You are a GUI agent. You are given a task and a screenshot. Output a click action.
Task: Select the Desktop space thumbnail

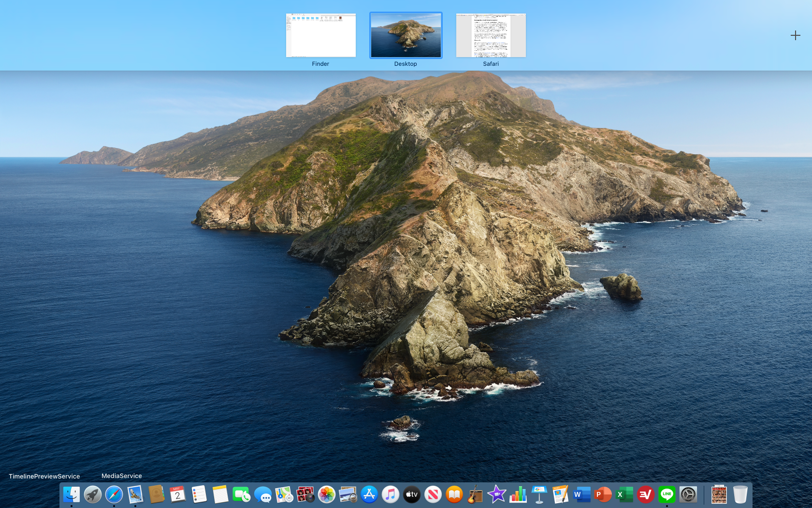tap(406, 35)
